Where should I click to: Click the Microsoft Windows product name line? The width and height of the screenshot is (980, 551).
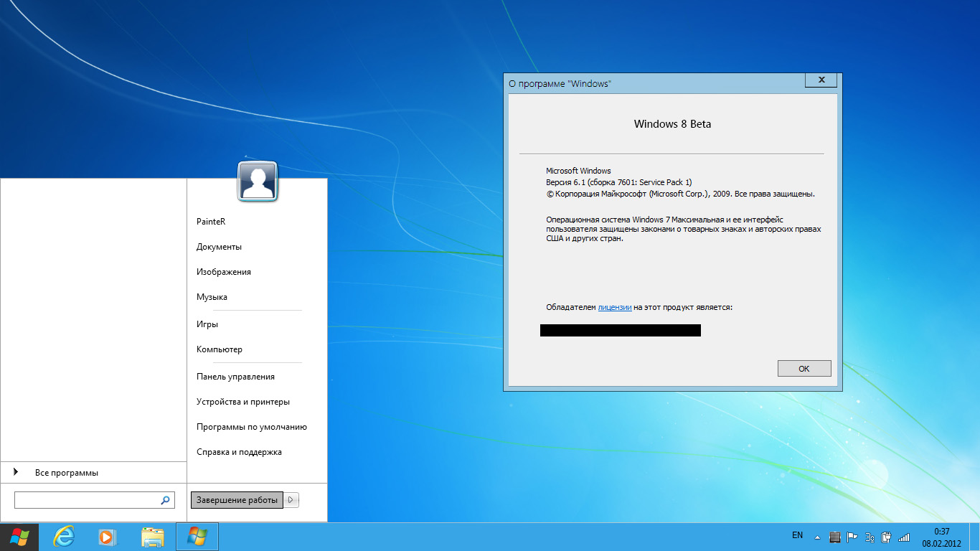pyautogui.click(x=578, y=171)
